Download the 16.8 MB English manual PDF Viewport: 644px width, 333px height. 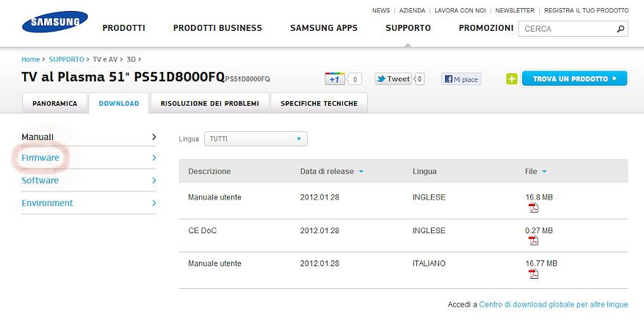pos(533,208)
